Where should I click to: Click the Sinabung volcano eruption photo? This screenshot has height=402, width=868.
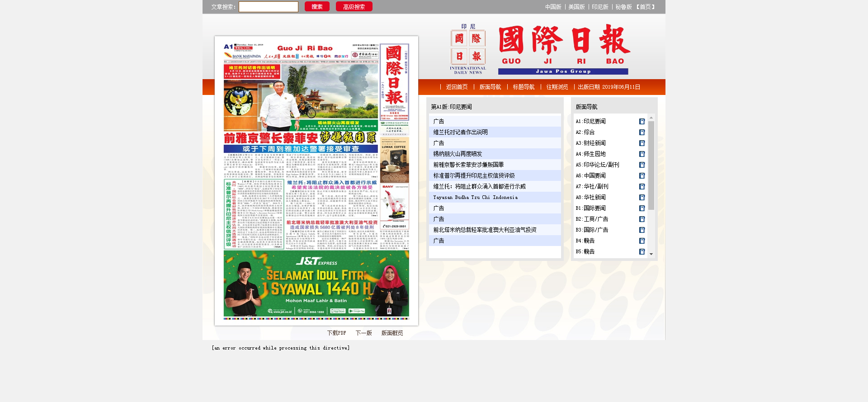tap(329, 91)
